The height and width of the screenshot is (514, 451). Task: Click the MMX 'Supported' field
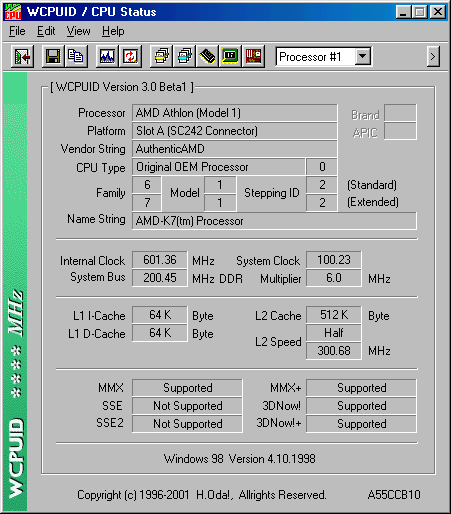click(x=187, y=388)
